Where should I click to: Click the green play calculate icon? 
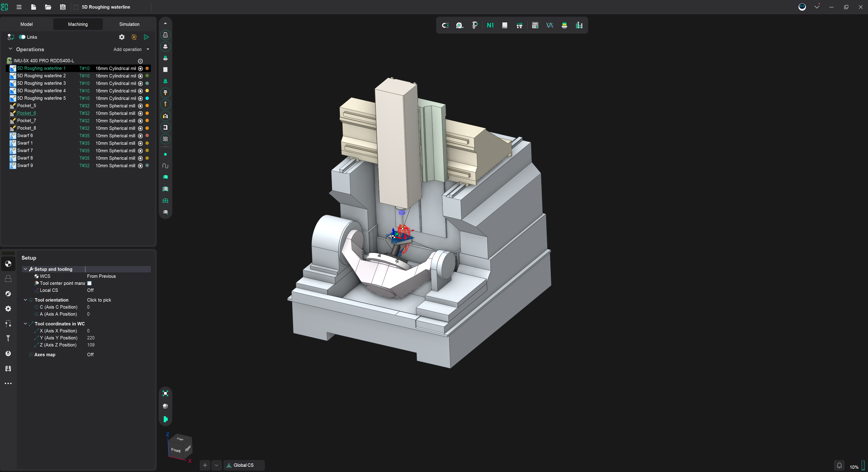click(146, 37)
